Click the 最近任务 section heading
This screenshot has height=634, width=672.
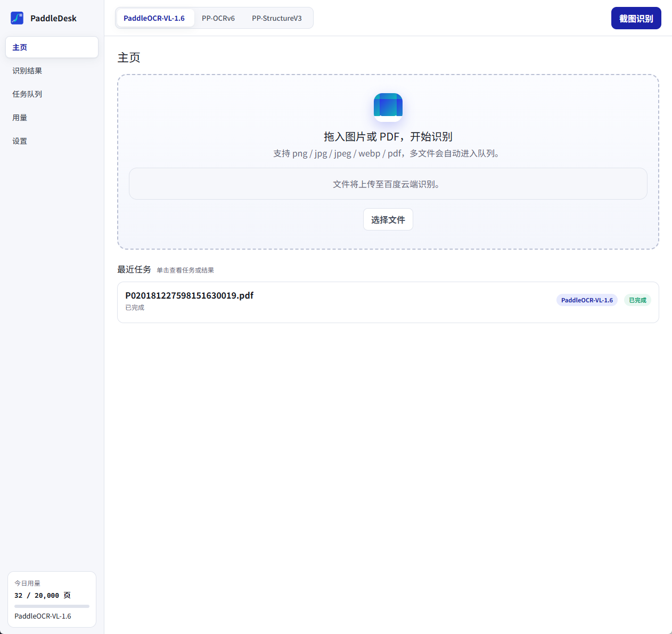pos(134,269)
